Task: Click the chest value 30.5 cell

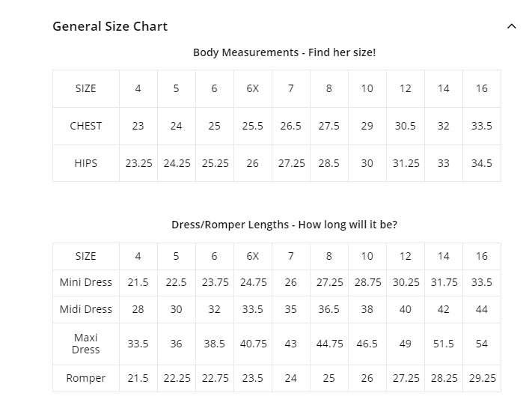Action: tap(406, 126)
